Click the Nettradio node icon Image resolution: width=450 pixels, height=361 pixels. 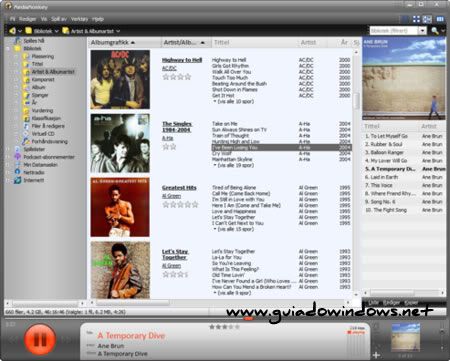[17, 172]
